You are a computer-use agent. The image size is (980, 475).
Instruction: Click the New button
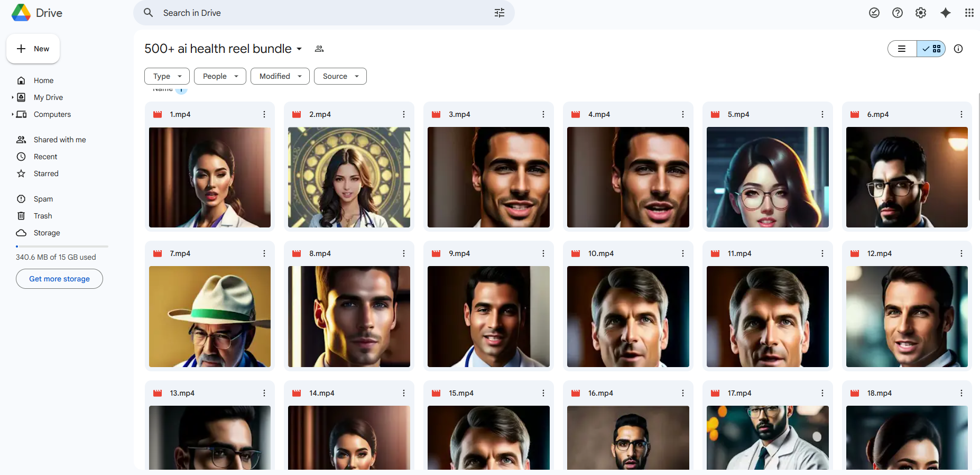(x=33, y=49)
